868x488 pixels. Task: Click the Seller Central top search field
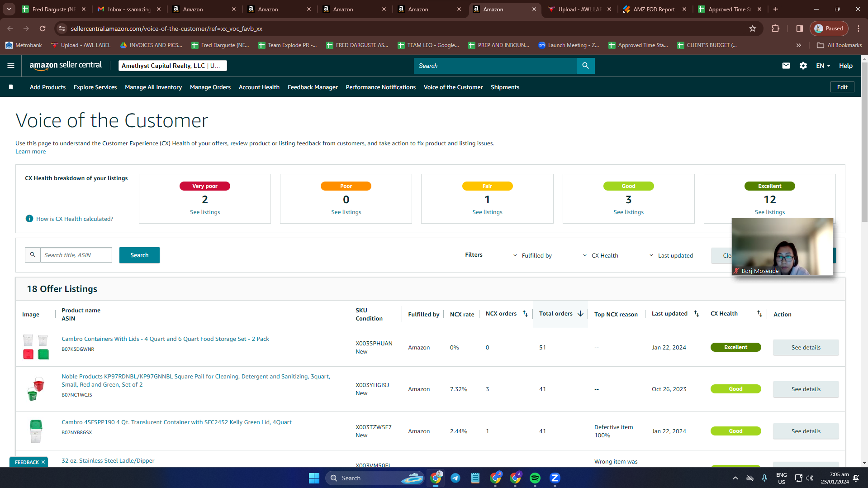coord(495,66)
